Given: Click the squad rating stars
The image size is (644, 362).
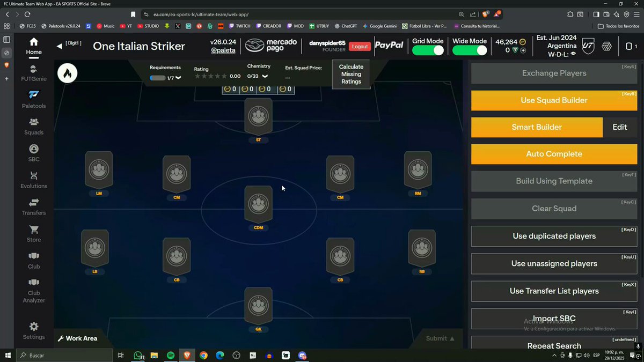Looking at the screenshot, I should (210, 76).
